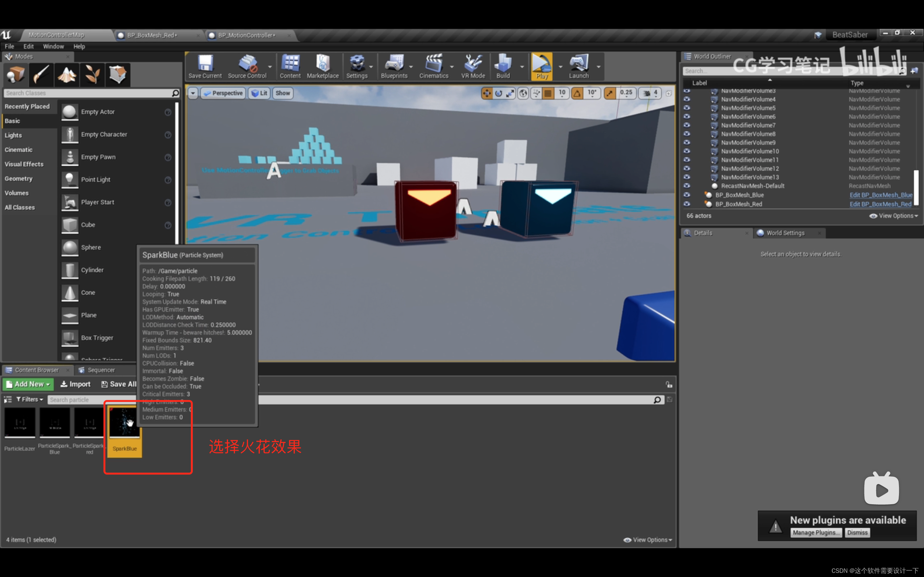Screen dimensions: 924x577
Task: Select the Paint mode brush icon
Action: pos(41,74)
